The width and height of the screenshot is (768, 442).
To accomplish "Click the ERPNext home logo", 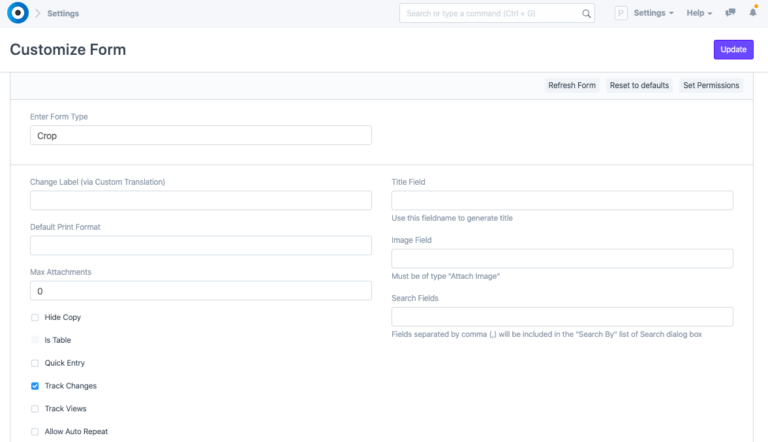I will 17,13.
